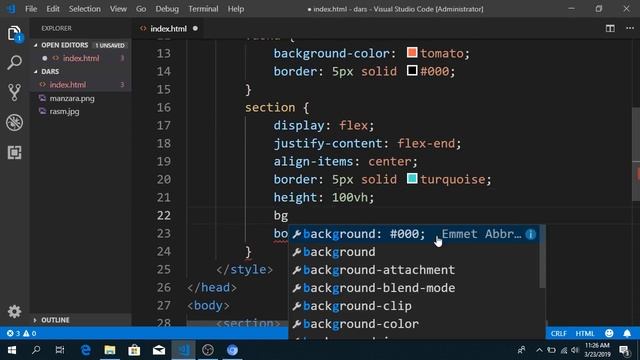The image size is (640, 360).
Task: Open the Terminal menu
Action: (x=203, y=9)
